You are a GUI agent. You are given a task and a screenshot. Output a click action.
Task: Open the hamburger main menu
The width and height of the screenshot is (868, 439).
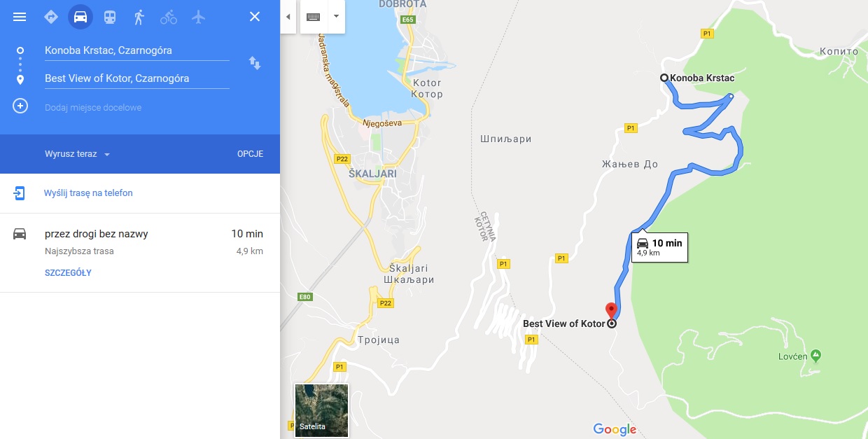20,17
